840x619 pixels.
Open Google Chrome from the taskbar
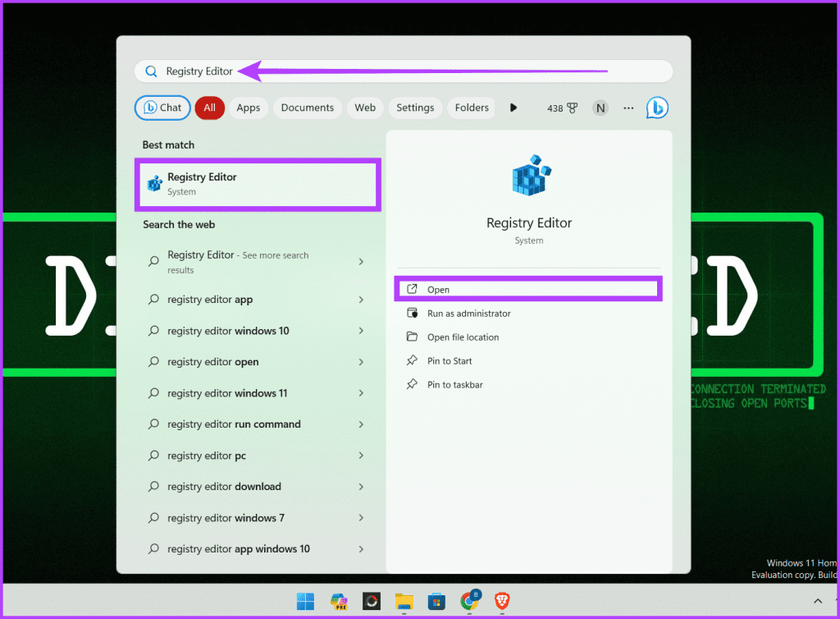470,600
